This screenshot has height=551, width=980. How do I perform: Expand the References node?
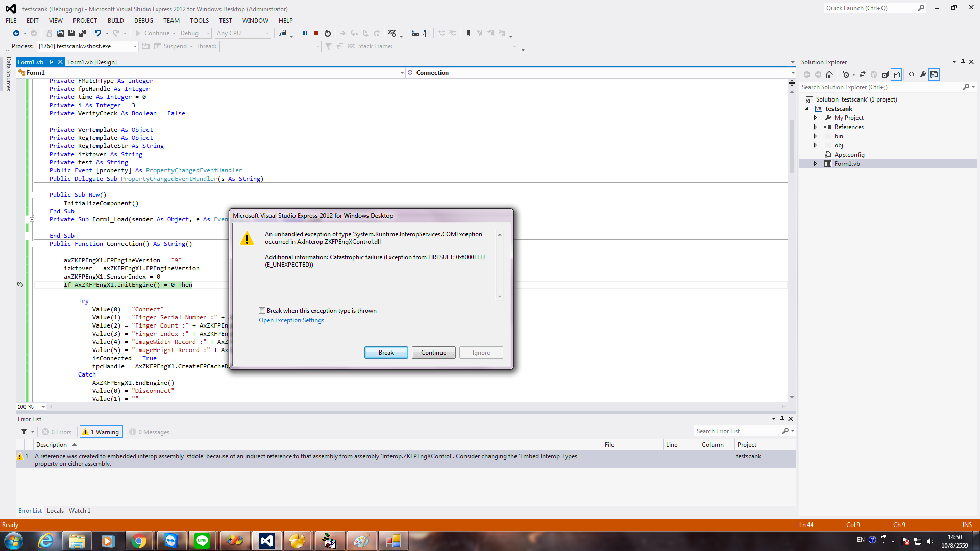815,127
